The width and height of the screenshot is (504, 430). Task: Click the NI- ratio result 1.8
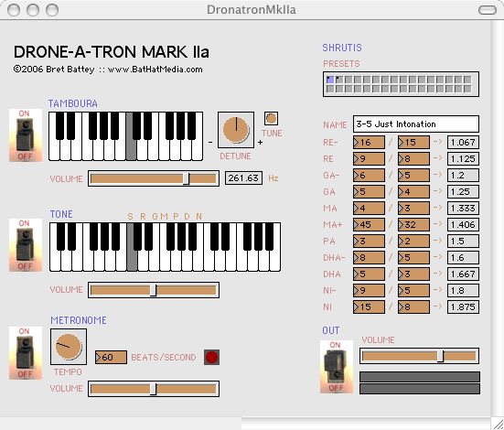click(x=463, y=290)
